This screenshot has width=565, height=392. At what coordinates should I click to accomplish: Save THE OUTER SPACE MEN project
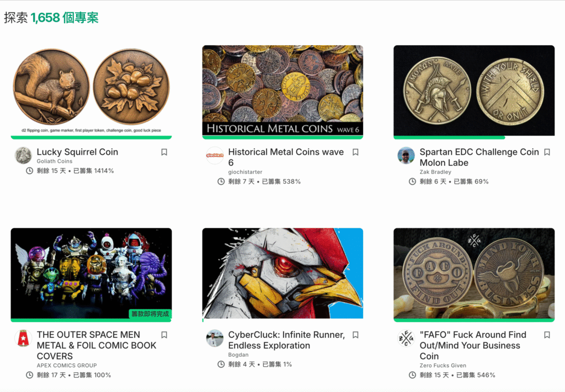pyautogui.click(x=164, y=335)
